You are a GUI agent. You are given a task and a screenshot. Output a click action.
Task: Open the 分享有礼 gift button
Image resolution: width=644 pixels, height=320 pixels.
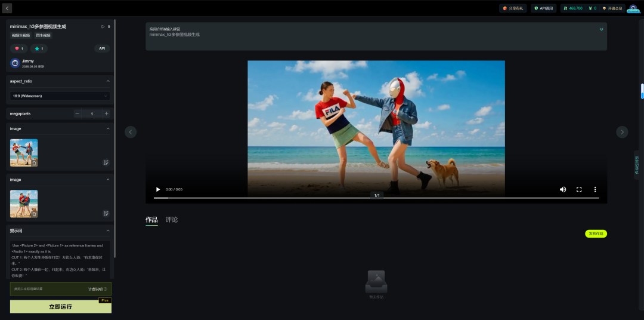(x=513, y=8)
